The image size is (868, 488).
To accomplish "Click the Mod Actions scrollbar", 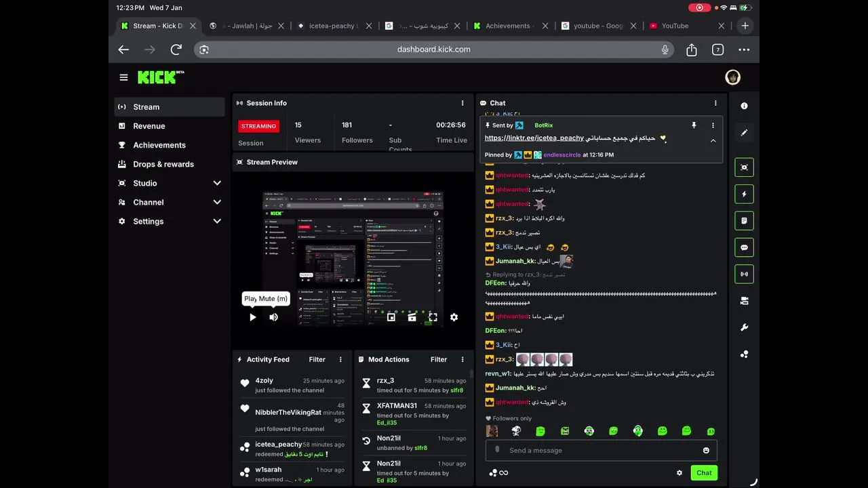I will (472, 373).
